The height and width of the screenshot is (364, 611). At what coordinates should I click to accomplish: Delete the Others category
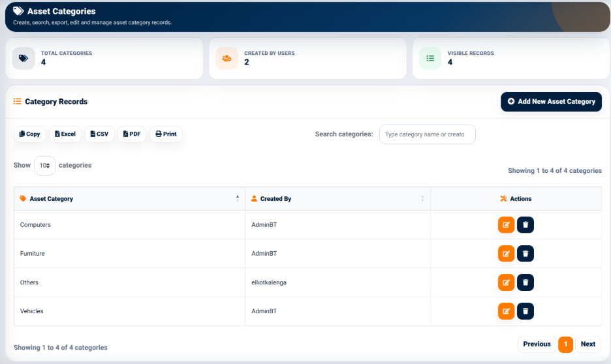(525, 282)
